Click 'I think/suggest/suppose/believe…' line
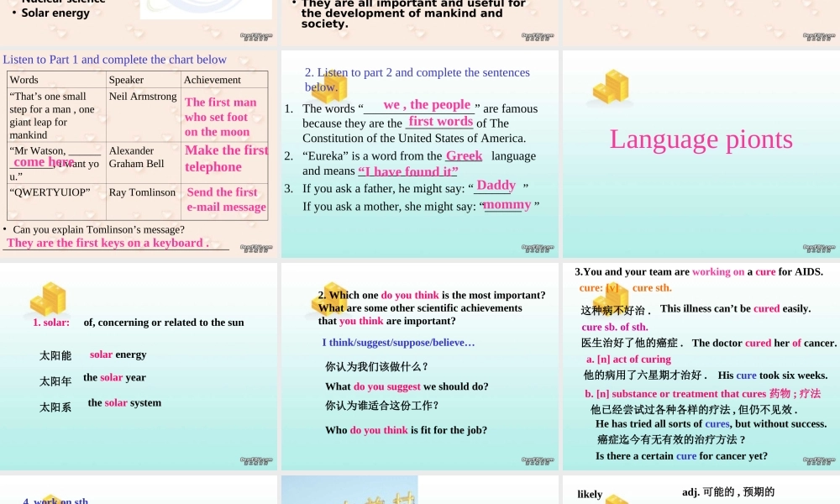 (x=398, y=343)
